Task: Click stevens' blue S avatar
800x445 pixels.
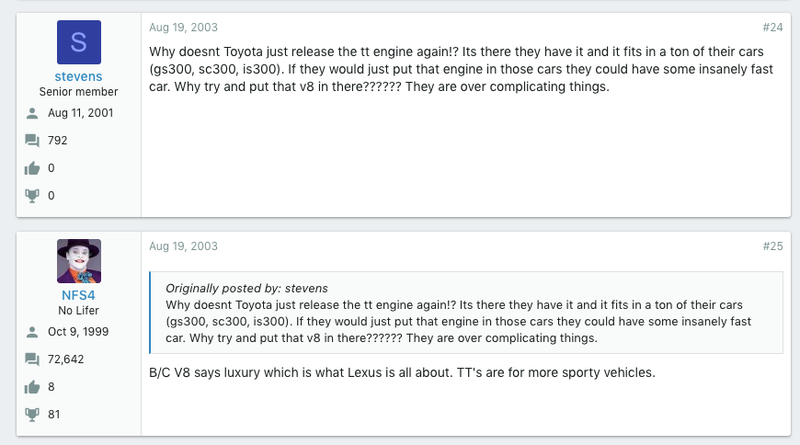Action: (x=79, y=42)
